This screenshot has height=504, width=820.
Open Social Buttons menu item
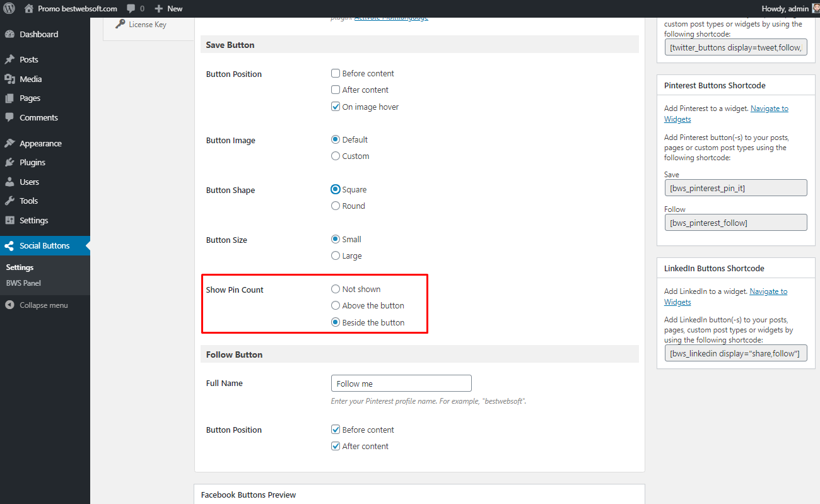click(45, 246)
